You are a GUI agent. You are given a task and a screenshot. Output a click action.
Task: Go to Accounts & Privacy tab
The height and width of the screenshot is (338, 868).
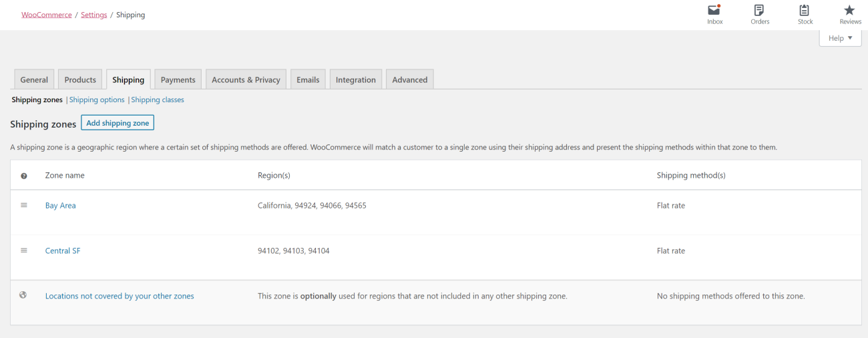point(246,79)
